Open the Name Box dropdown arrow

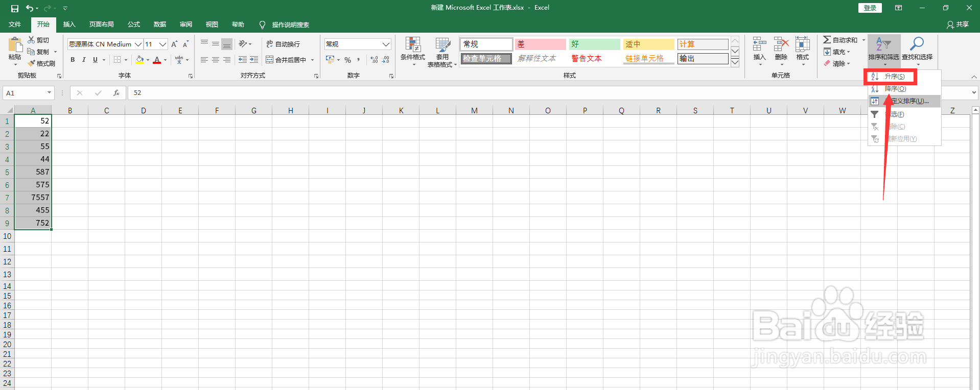click(49, 93)
